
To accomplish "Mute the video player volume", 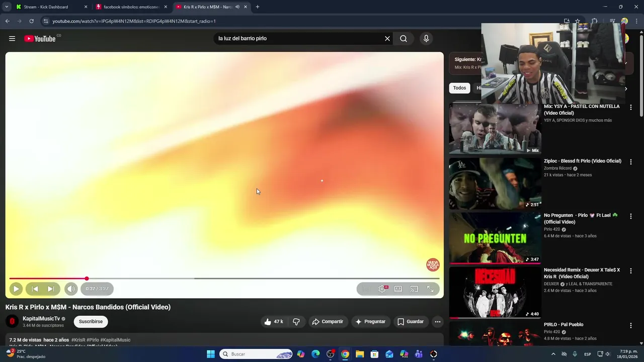I will click(x=71, y=289).
